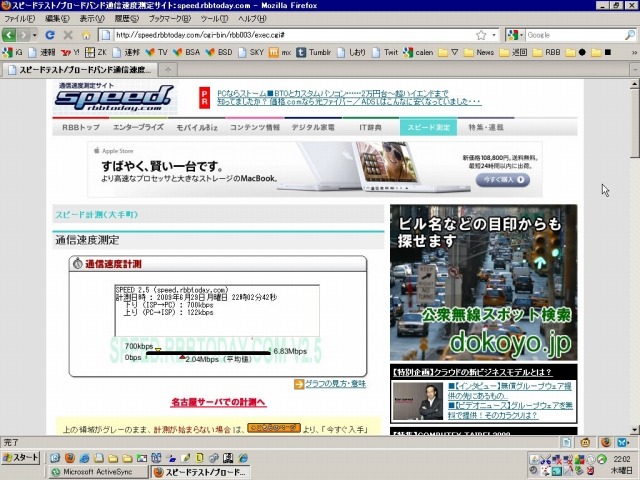The image size is (640, 480).
Task: Open the Y! Yahoo bookmark
Action: point(70,52)
